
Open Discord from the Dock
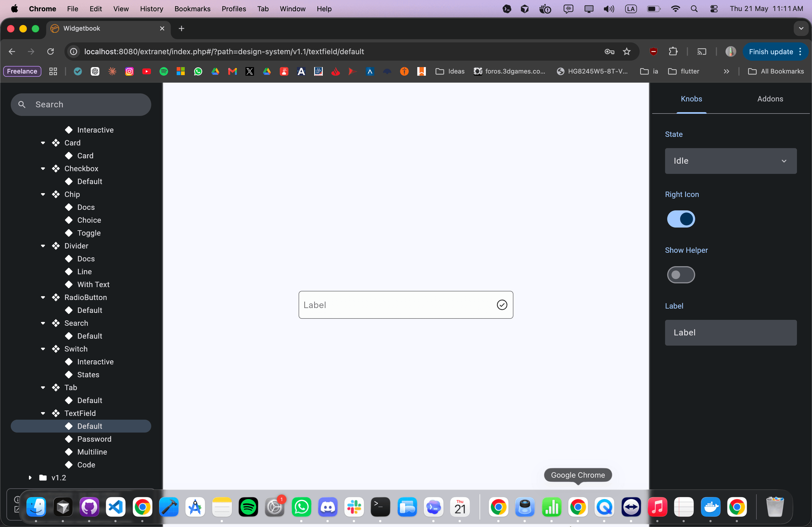(328, 507)
